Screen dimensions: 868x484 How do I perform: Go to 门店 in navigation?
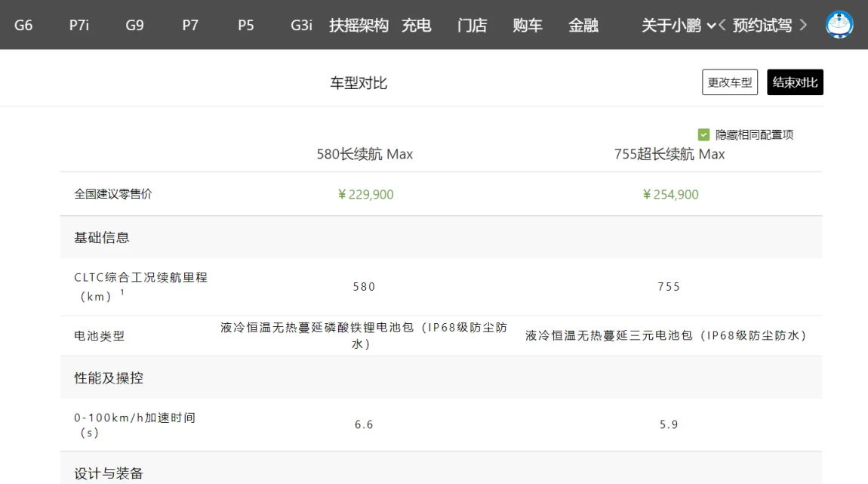pos(472,26)
